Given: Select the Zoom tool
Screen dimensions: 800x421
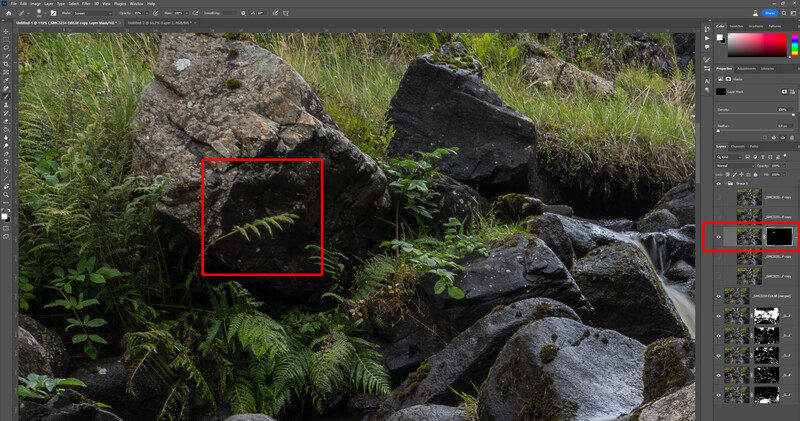Looking at the screenshot, I should 6,194.
